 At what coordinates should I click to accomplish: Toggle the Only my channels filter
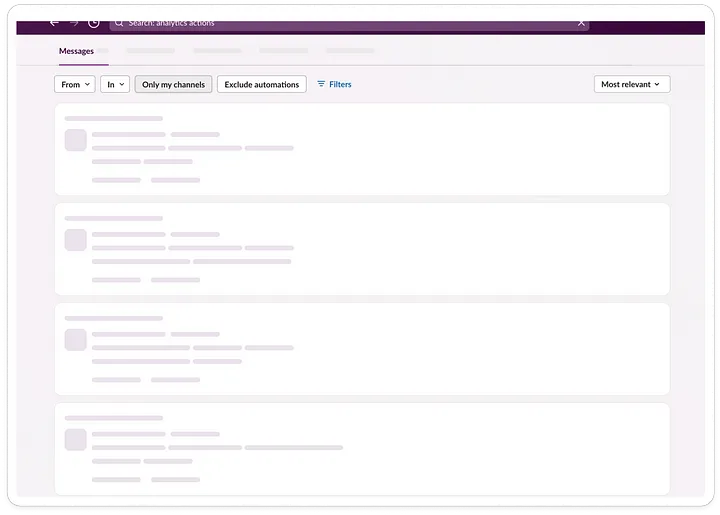[x=174, y=84]
